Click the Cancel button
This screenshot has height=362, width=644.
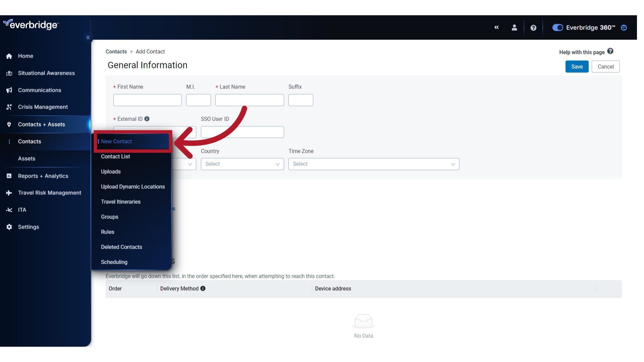605,66
